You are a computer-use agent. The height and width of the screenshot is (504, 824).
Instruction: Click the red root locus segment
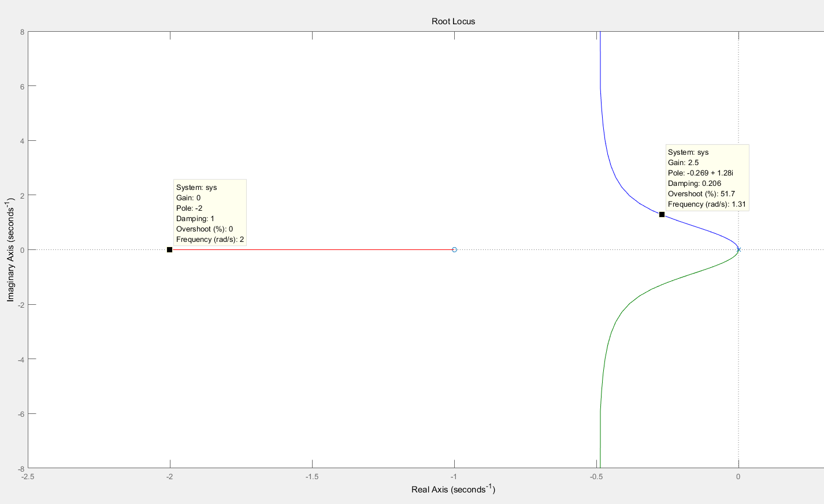click(312, 249)
